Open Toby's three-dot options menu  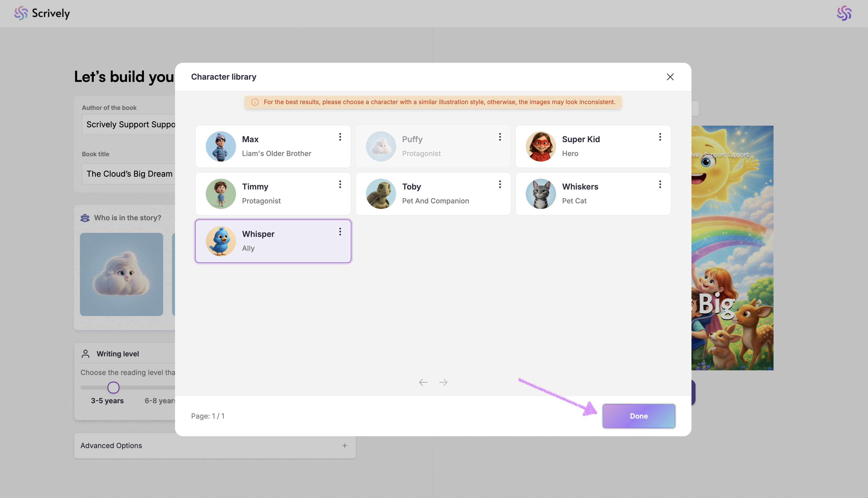[500, 185]
